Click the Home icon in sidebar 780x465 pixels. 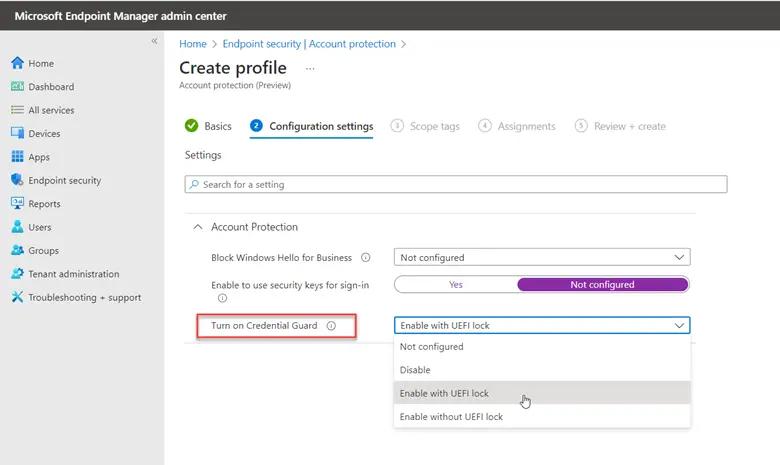tap(17, 63)
